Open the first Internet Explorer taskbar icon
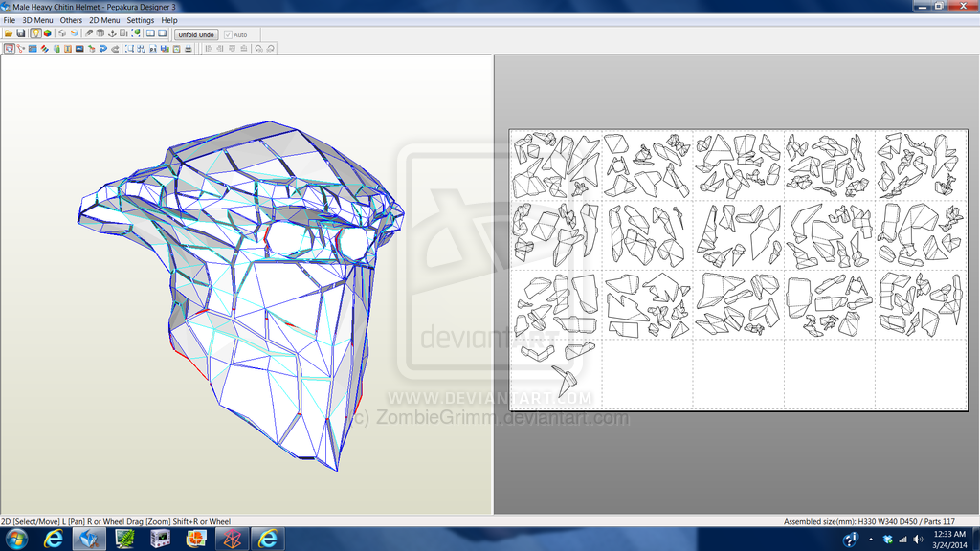The image size is (980, 551). 54,539
